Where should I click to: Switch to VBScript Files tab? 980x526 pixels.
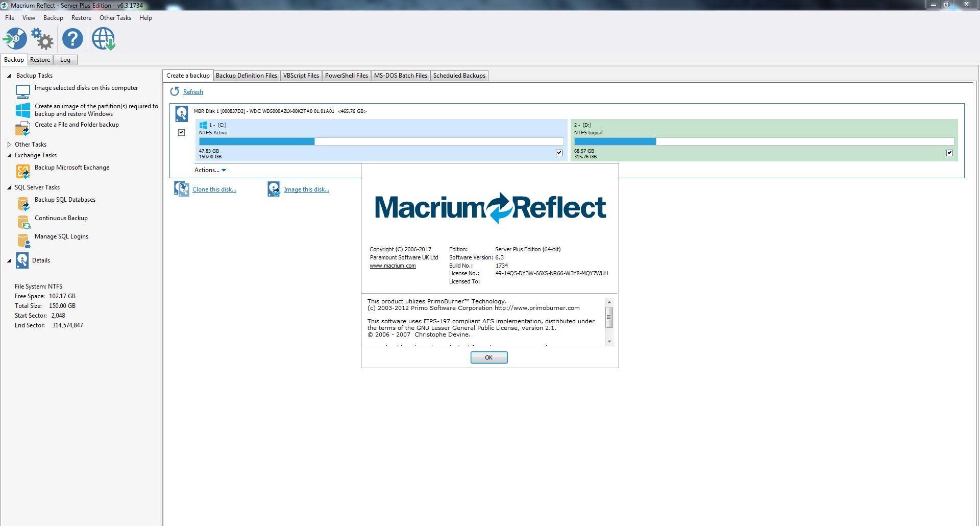[x=301, y=76]
